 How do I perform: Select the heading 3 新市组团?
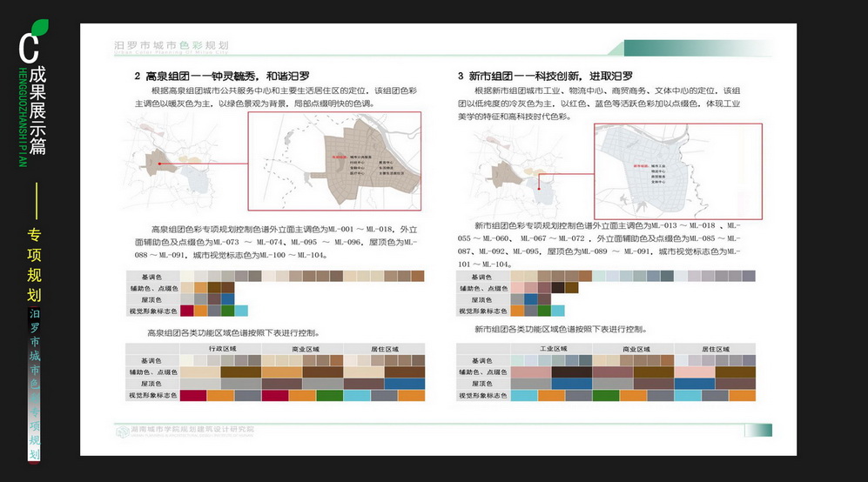[x=545, y=77]
